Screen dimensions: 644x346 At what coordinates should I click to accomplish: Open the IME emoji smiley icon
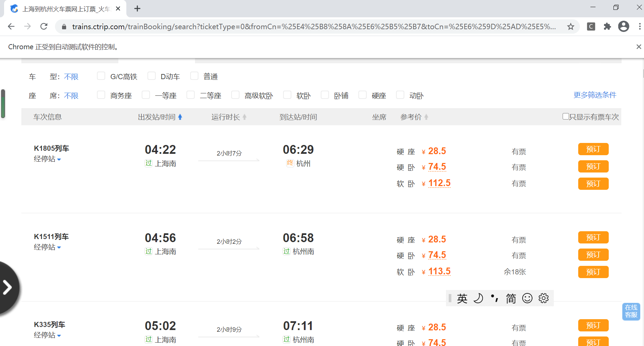527,298
